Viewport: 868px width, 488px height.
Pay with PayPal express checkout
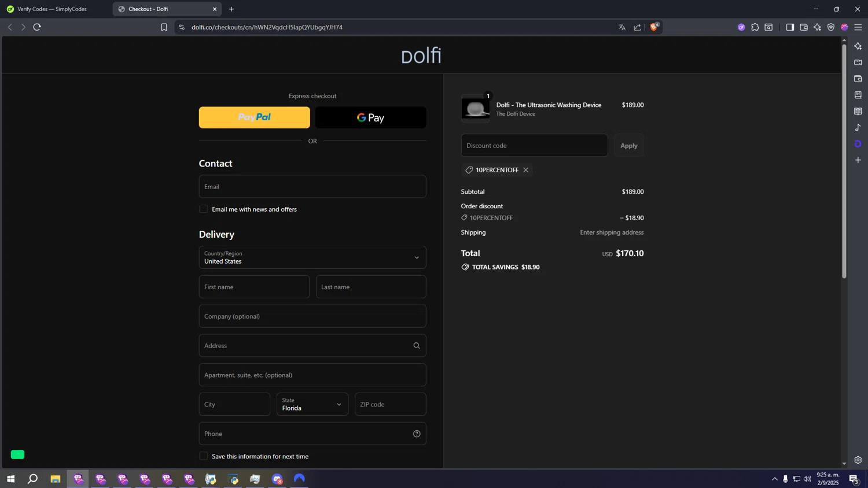pos(255,117)
